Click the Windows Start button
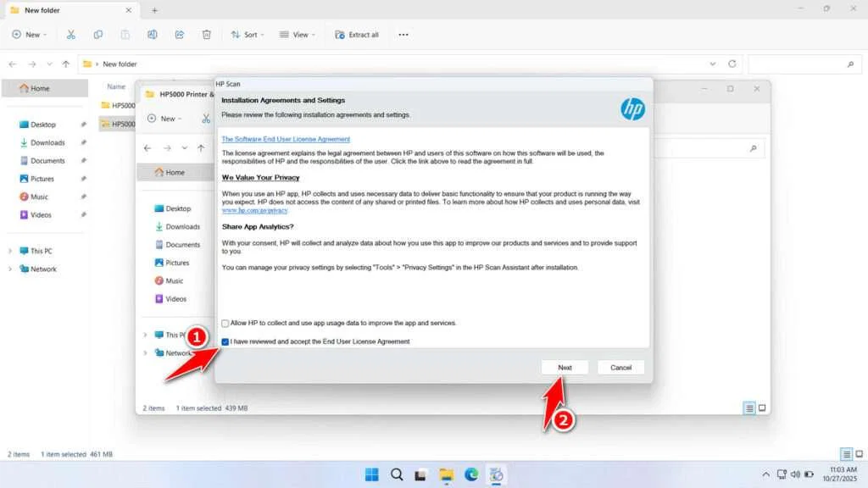 point(372,474)
